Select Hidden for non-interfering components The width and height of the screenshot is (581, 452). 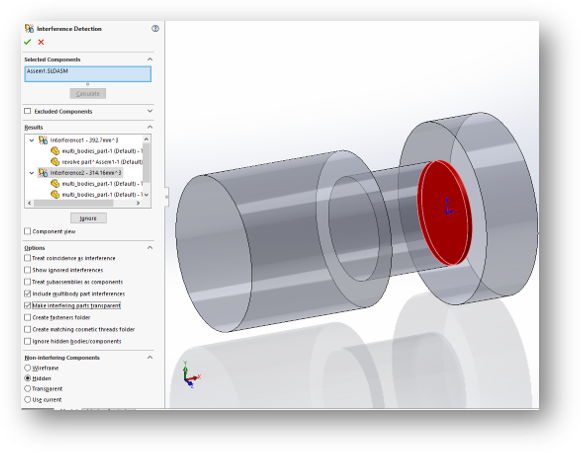click(x=27, y=378)
